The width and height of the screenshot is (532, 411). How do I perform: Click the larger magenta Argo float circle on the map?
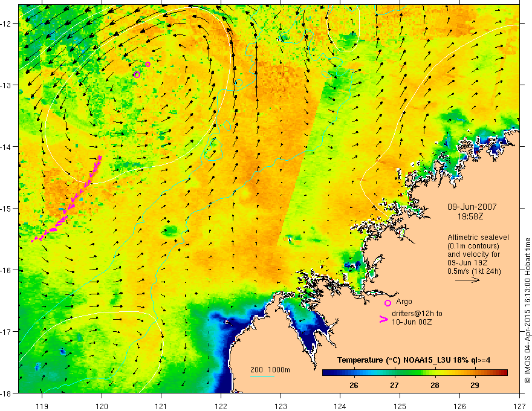[137, 74]
